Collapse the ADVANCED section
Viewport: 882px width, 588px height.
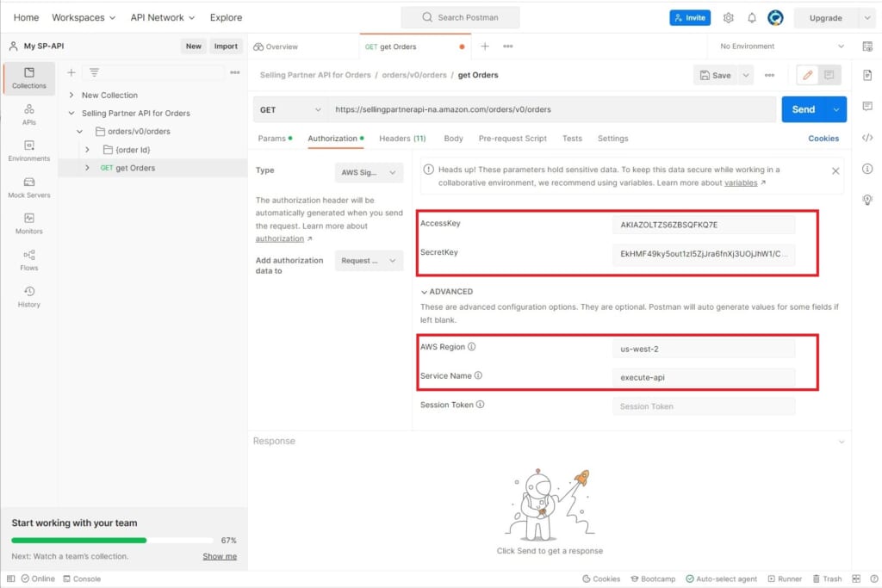click(447, 292)
